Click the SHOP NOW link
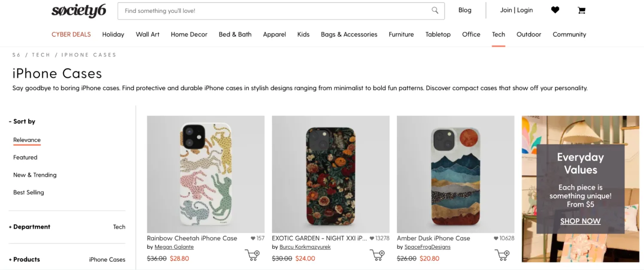The height and width of the screenshot is (270, 644). 580,221
